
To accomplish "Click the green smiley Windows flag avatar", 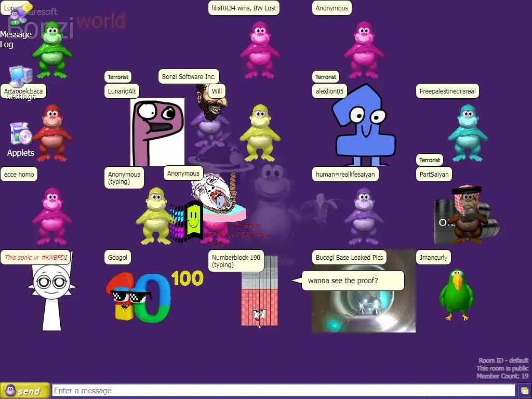I will (188, 222).
